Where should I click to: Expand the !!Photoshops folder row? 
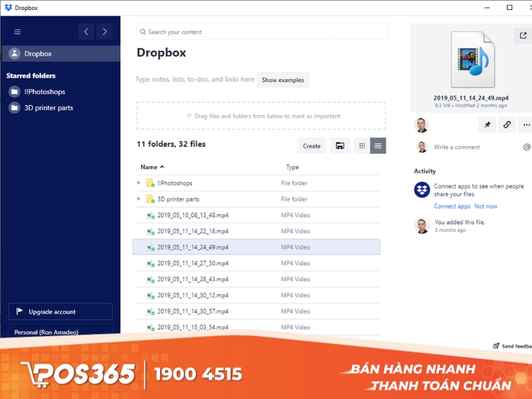[x=140, y=183]
